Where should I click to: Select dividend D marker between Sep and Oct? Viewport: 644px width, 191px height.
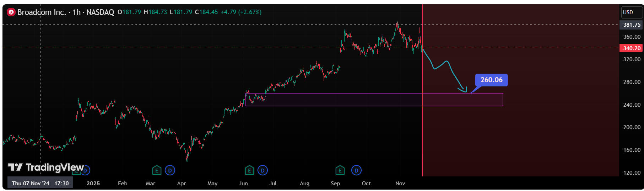(356, 171)
